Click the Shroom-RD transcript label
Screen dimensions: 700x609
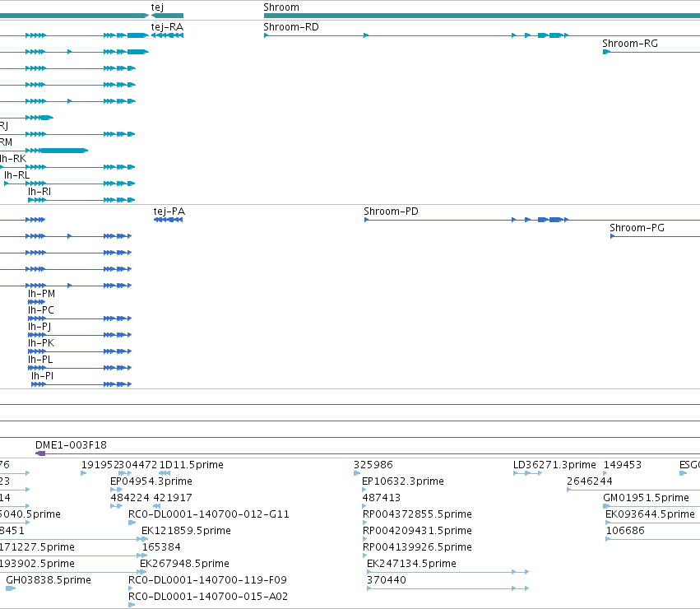[291, 27]
